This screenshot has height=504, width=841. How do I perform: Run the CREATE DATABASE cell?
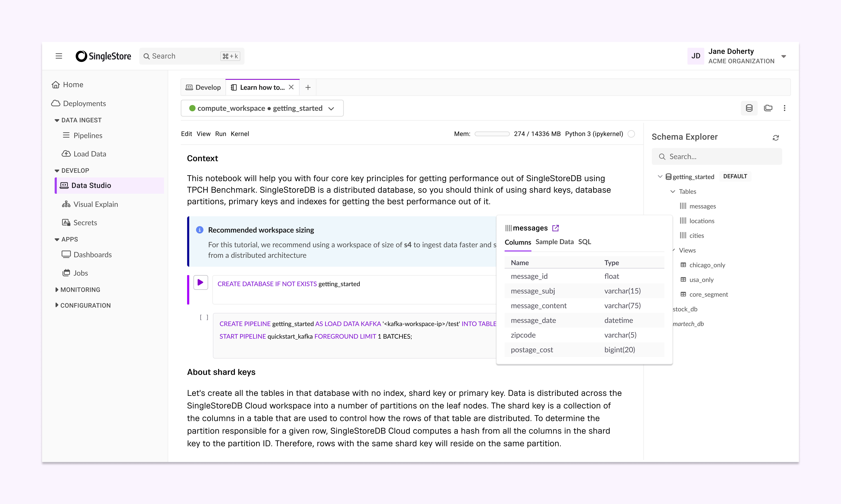[x=201, y=282]
